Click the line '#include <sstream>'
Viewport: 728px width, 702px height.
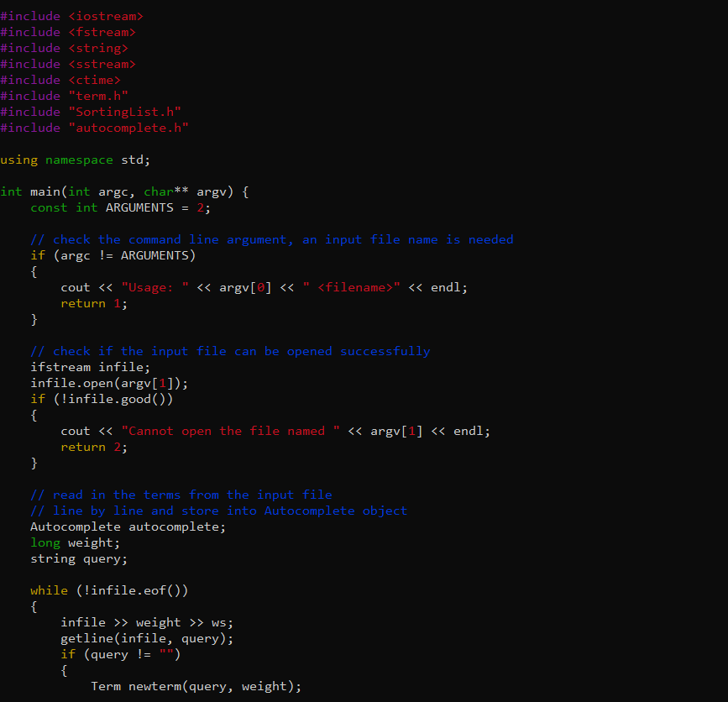pos(68,64)
